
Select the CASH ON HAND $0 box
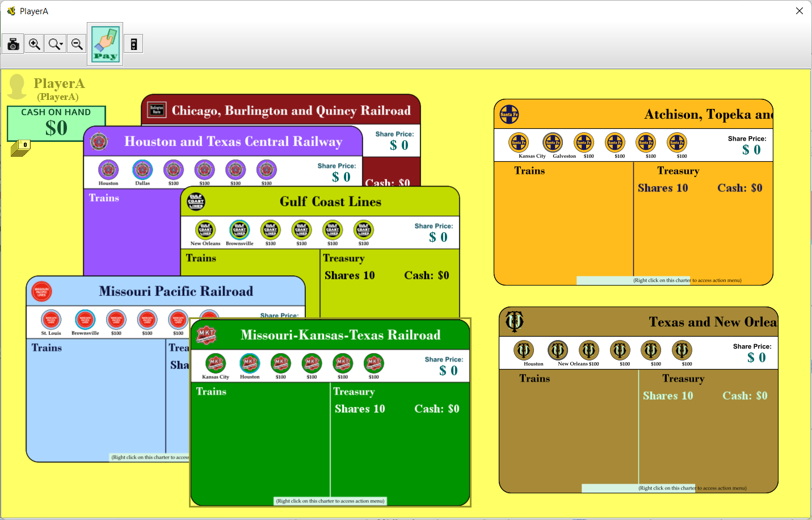click(x=56, y=123)
